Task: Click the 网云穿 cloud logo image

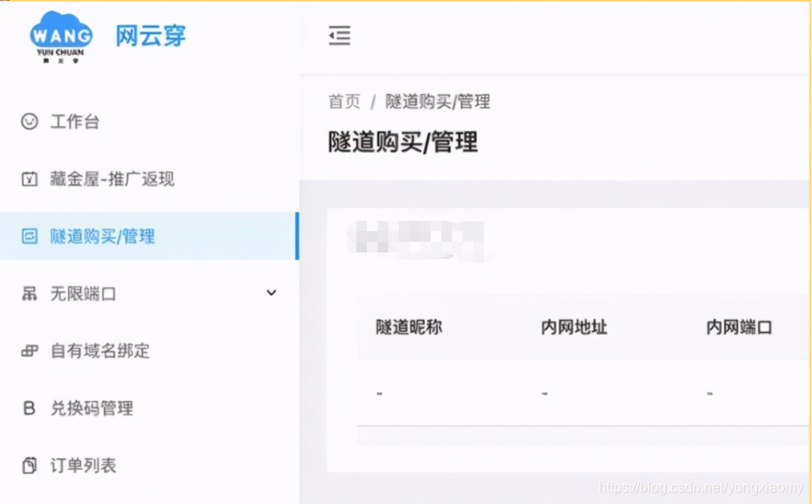Action: (61, 36)
